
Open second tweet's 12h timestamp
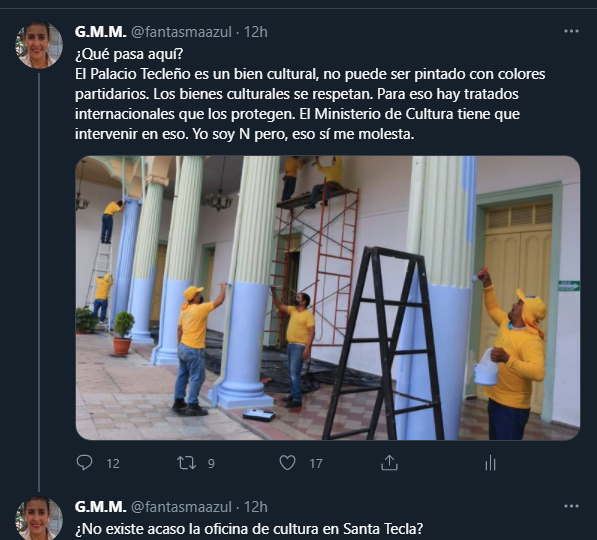pyautogui.click(x=255, y=507)
